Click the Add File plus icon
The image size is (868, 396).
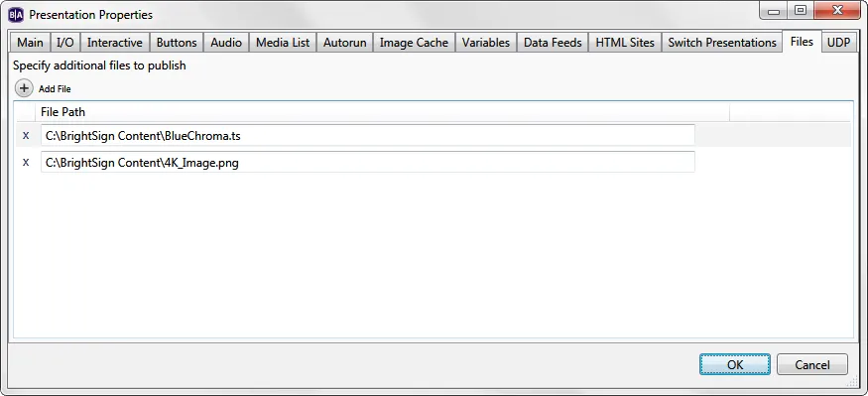(24, 88)
